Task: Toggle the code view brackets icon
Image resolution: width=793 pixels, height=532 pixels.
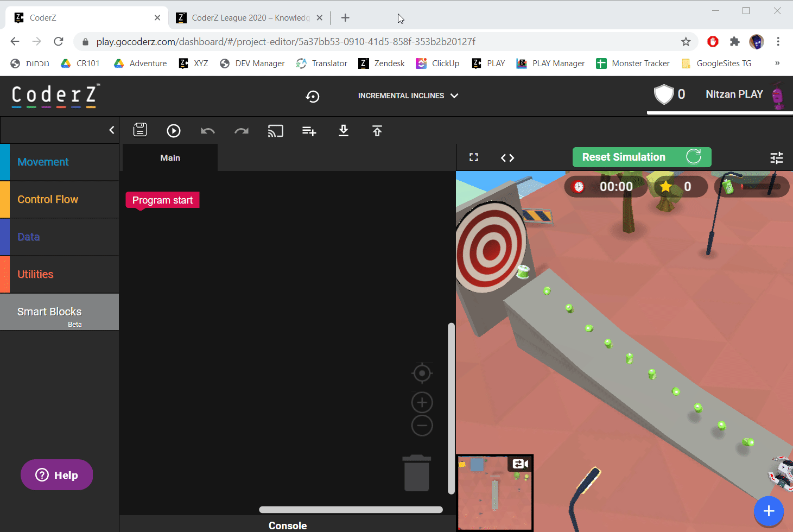Action: click(507, 158)
